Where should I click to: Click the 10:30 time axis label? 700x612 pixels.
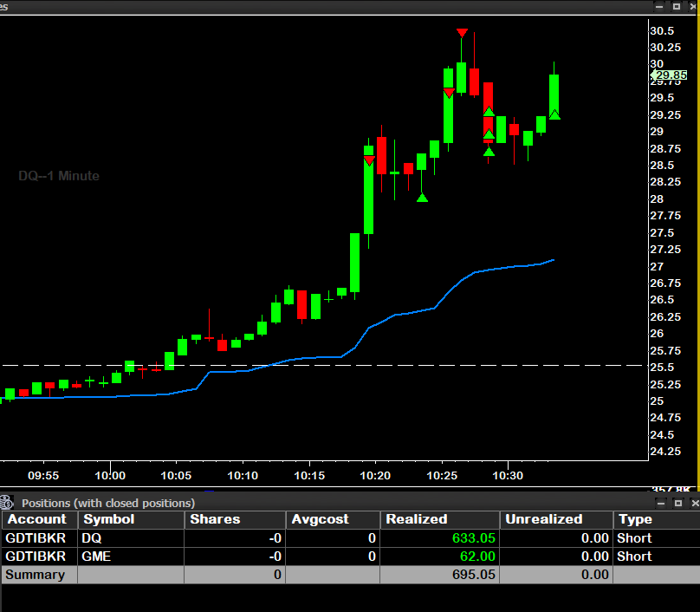tap(508, 475)
